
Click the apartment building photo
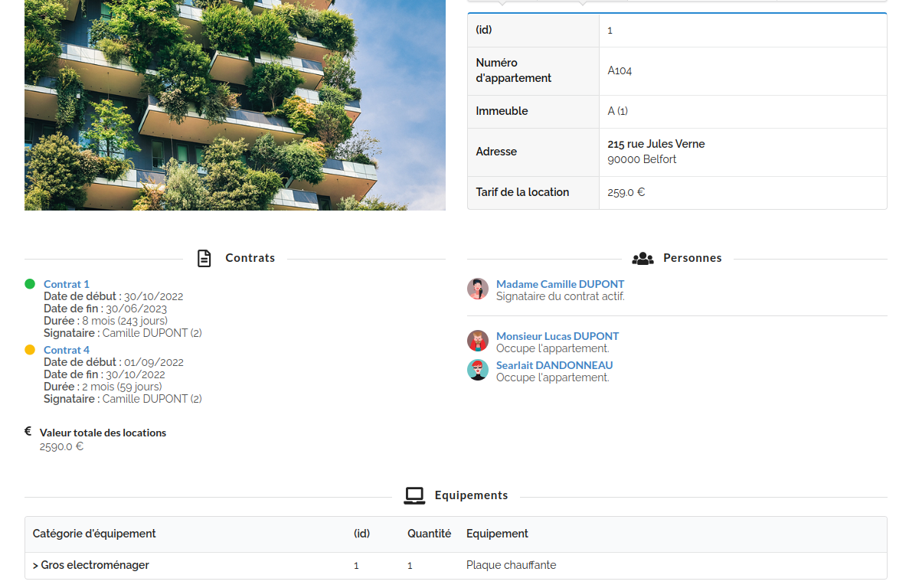[x=234, y=105]
